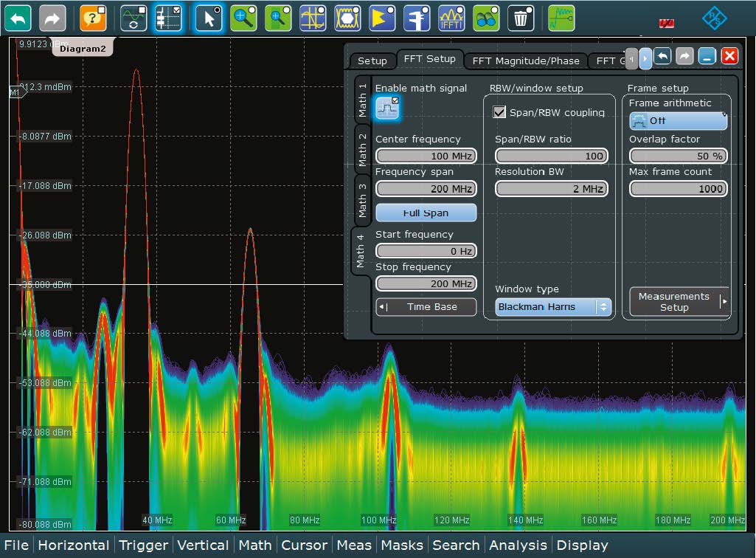756x558 pixels.
Task: Select the FFT toolbar icon
Action: (x=451, y=17)
